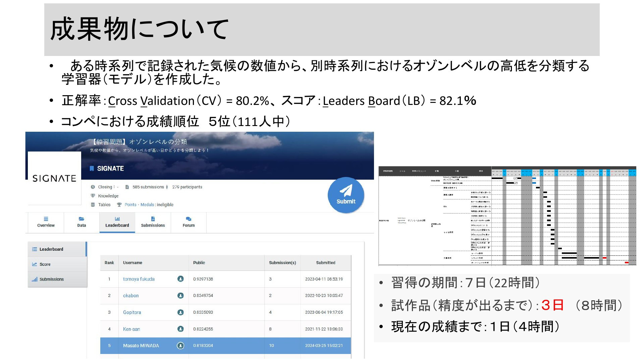
Task: Select the Leaderboard tab
Action: tap(117, 222)
